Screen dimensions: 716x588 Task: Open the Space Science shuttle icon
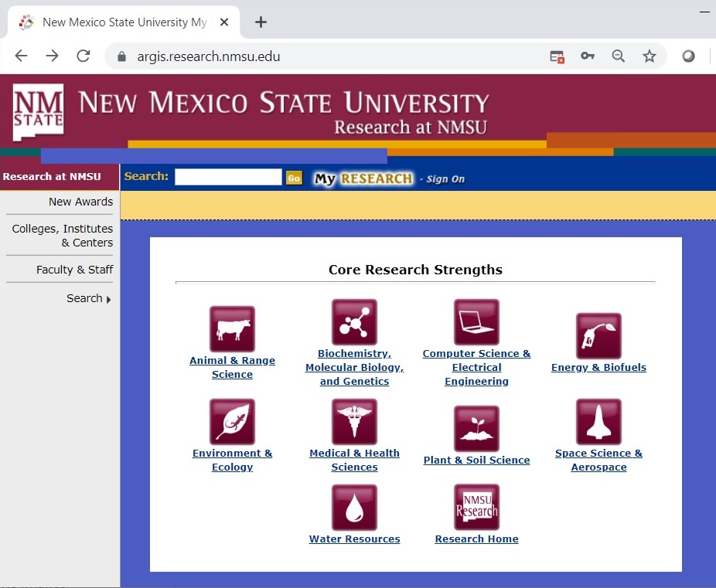click(598, 422)
